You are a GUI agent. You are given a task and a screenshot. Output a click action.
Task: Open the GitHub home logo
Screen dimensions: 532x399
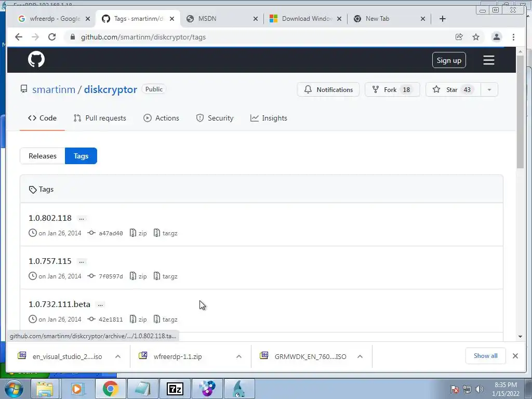click(x=36, y=59)
